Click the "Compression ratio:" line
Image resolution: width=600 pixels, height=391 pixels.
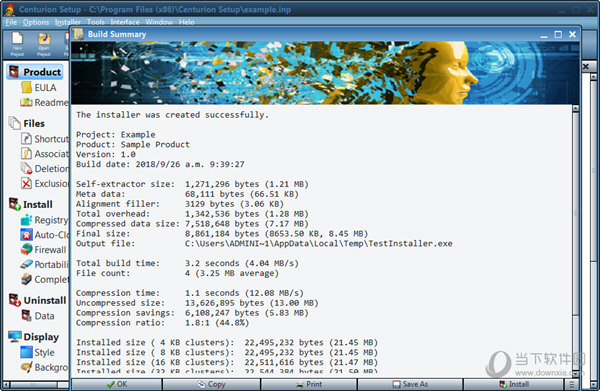162,323
